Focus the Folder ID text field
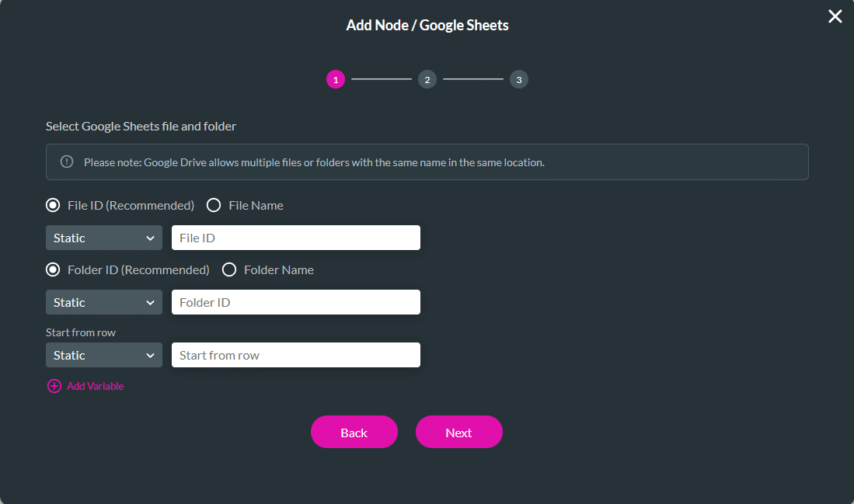This screenshot has width=854, height=504. tap(295, 302)
